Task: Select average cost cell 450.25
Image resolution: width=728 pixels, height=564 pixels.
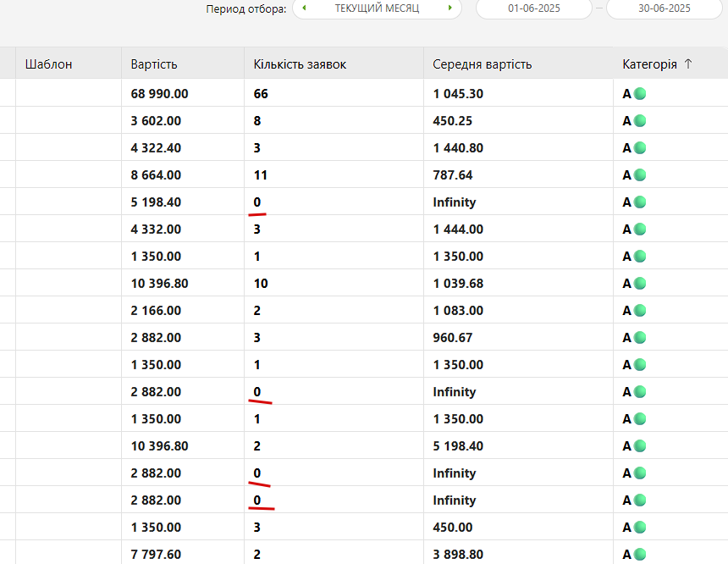Action: pyautogui.click(x=452, y=121)
